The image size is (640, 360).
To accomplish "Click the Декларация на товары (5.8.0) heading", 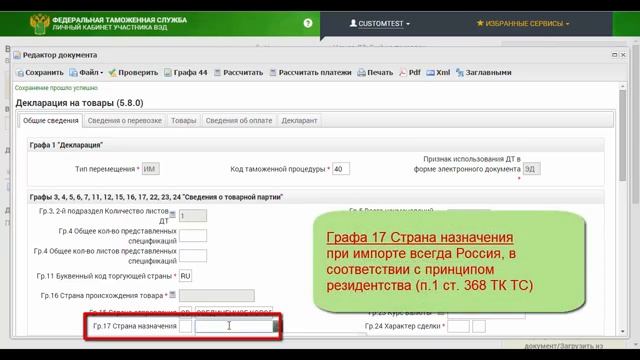I will 80,103.
